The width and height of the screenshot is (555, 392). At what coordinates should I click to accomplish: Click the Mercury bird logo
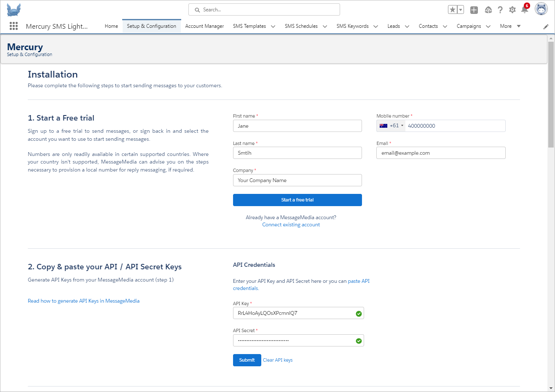[14, 10]
